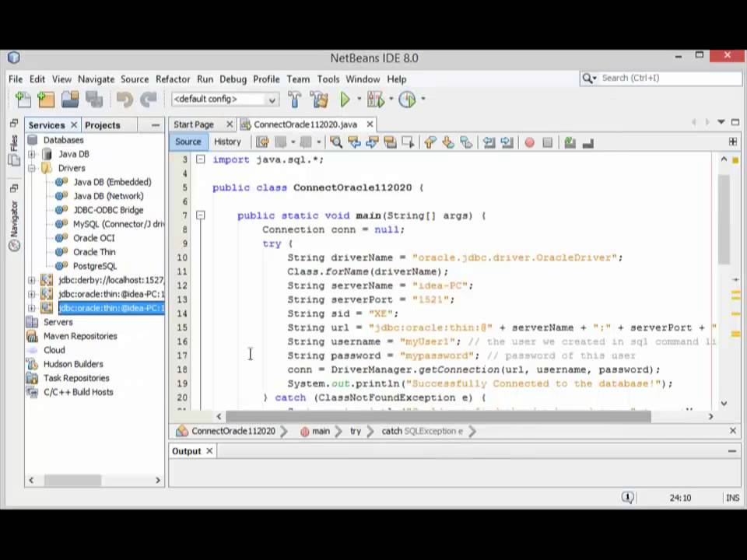Run the project with the green play icon

pyautogui.click(x=345, y=100)
